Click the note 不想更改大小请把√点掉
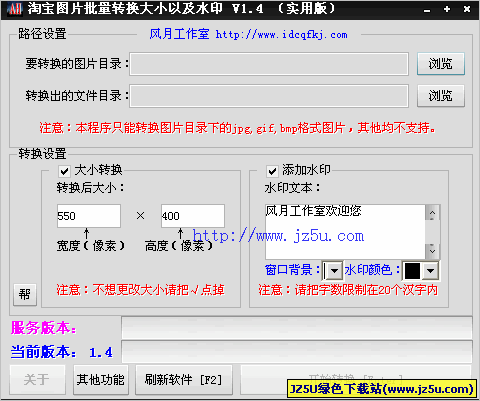 (x=140, y=290)
